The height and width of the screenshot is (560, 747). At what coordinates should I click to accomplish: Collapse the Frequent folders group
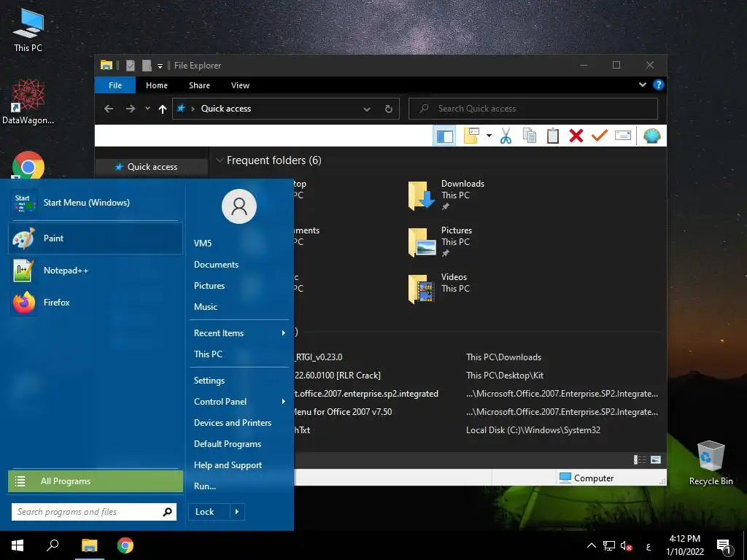pyautogui.click(x=220, y=160)
